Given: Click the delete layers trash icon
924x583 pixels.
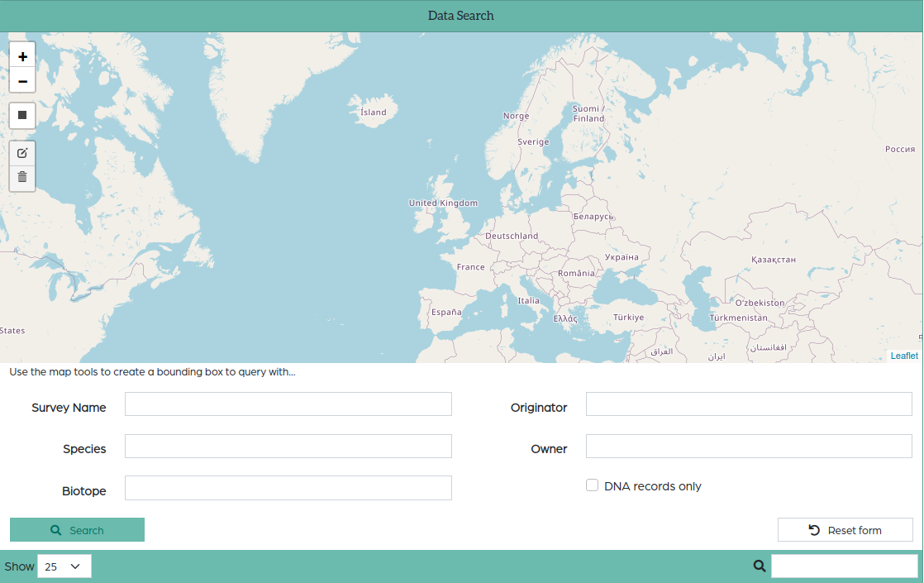Looking at the screenshot, I should (x=22, y=177).
